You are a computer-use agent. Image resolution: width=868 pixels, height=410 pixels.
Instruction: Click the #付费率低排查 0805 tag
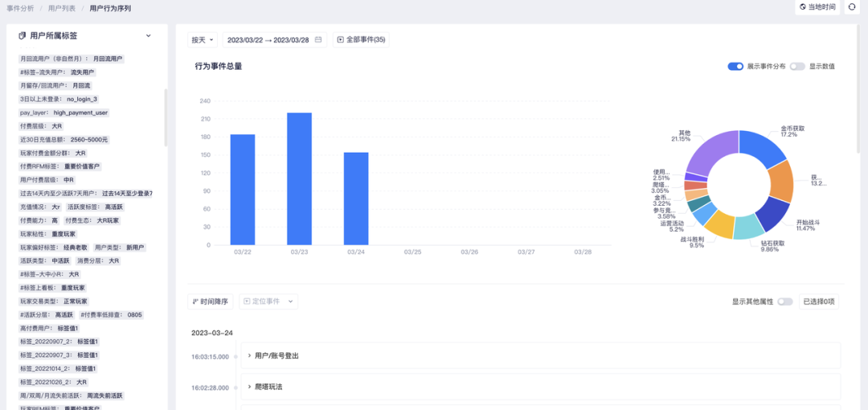coord(112,314)
